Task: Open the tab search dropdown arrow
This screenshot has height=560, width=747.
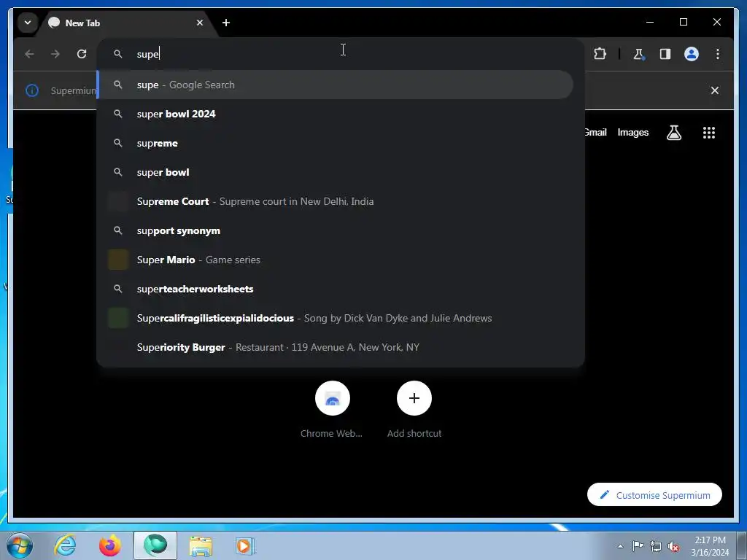Action: point(28,23)
